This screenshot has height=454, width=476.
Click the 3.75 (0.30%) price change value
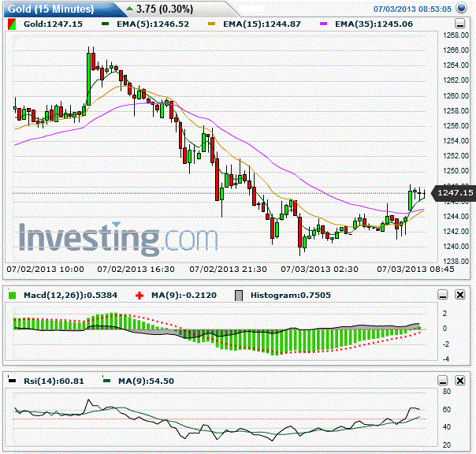coord(165,9)
